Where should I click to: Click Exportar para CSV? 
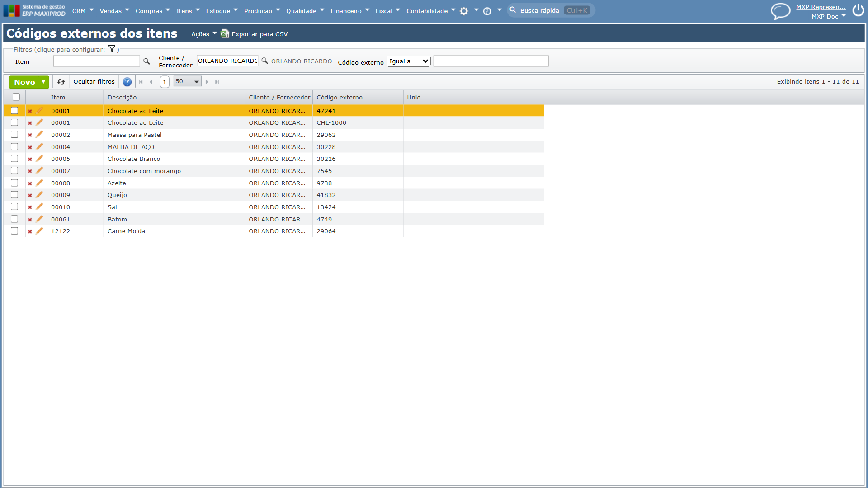254,34
